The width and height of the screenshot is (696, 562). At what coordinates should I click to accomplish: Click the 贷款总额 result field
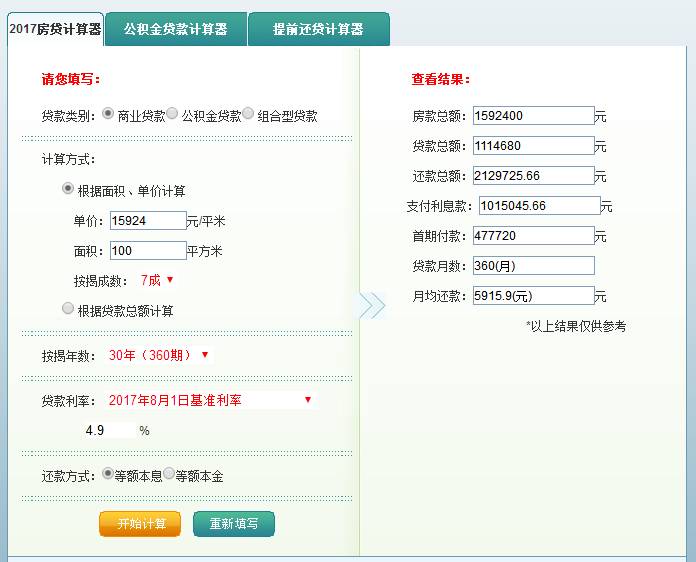(534, 146)
